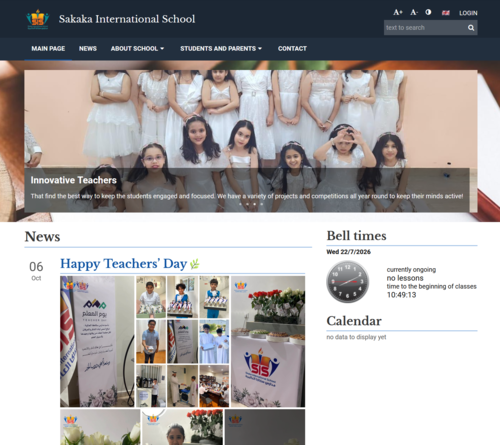
Task: Select the last slider dot indicator
Action: pyautogui.click(x=262, y=204)
